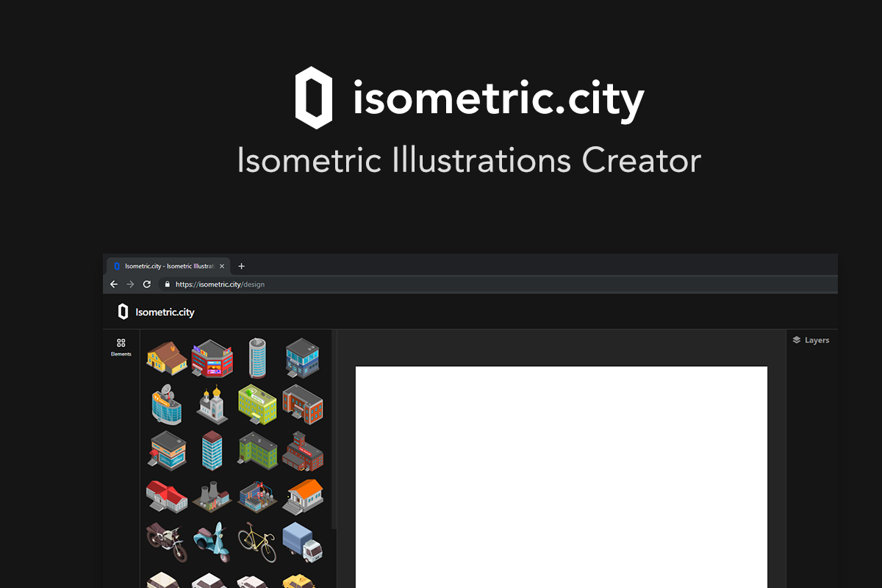Pick the red fire station building
Screen dimensions: 882x588
coord(303,450)
